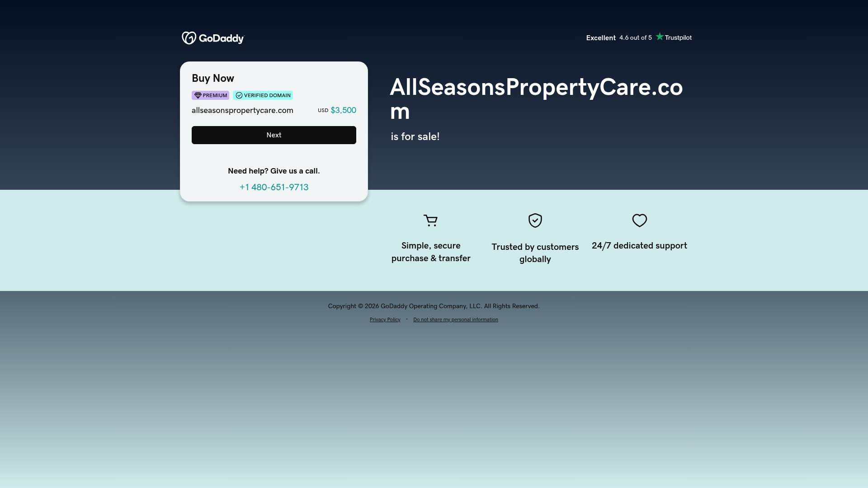Select the Verified Domain badge
Image resolution: width=868 pixels, height=488 pixels.
pyautogui.click(x=263, y=95)
